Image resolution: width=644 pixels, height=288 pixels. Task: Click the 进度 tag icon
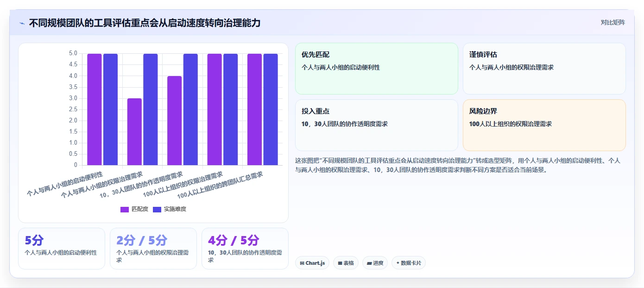(369, 263)
